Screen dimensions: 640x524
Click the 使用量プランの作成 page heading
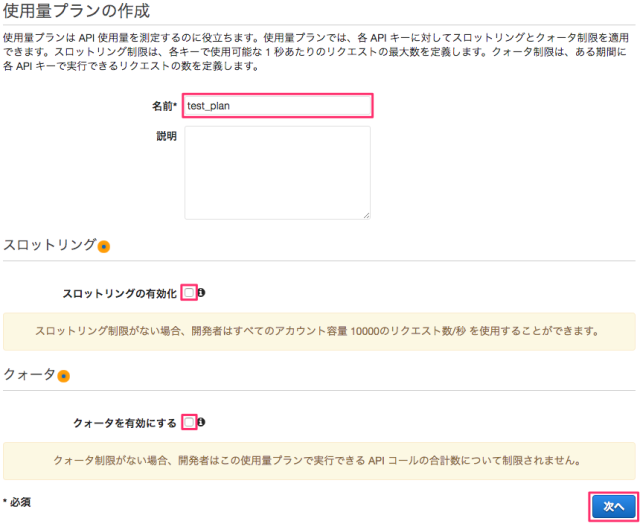click(x=77, y=13)
